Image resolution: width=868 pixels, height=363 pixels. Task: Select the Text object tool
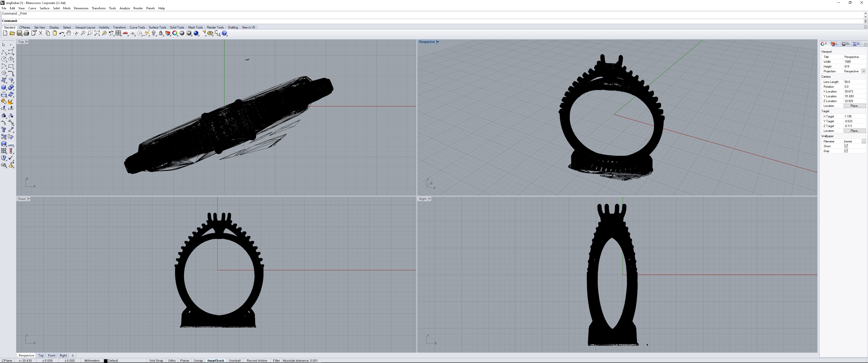click(x=4, y=130)
